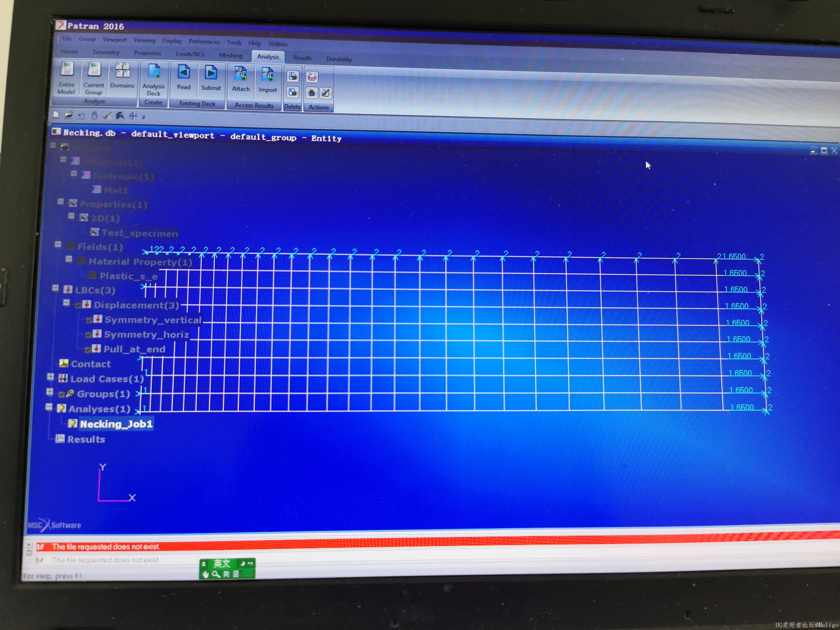This screenshot has height=630, width=840.
Task: Restore the viewport window using maximize button
Action: coord(824,151)
